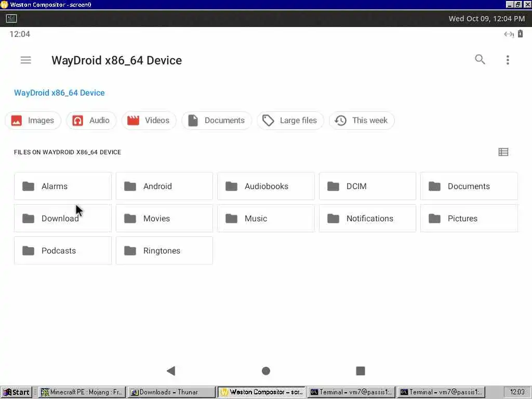This screenshot has height=399, width=532.
Task: Open the DCIM folder
Action: [367, 186]
